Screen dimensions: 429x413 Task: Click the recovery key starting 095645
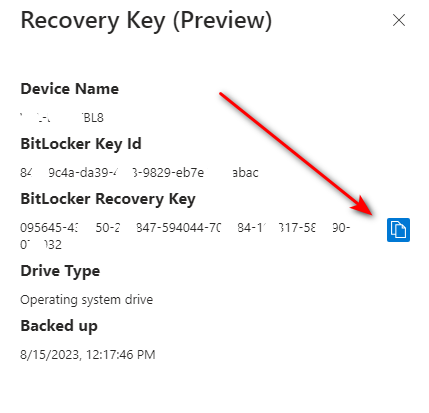tap(185, 228)
